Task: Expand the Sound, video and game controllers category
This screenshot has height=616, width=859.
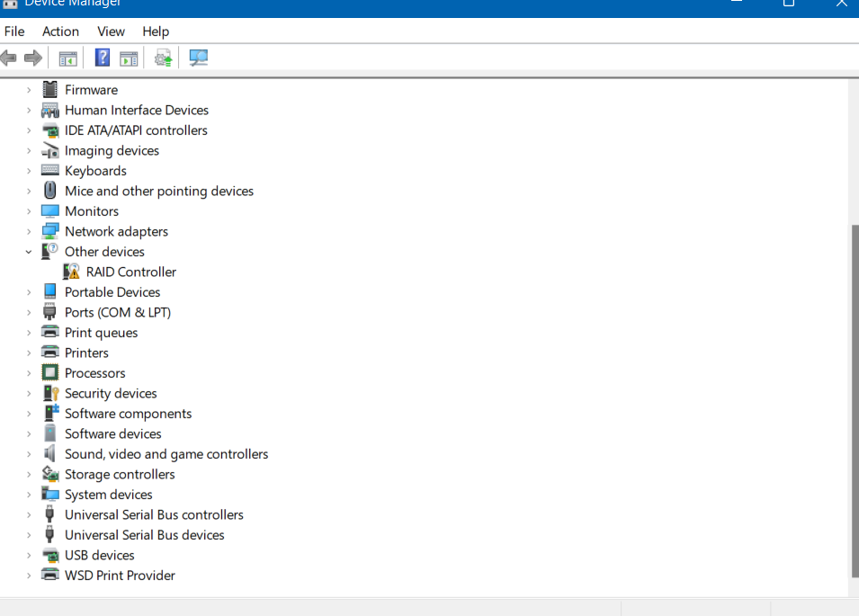Action: (x=28, y=453)
